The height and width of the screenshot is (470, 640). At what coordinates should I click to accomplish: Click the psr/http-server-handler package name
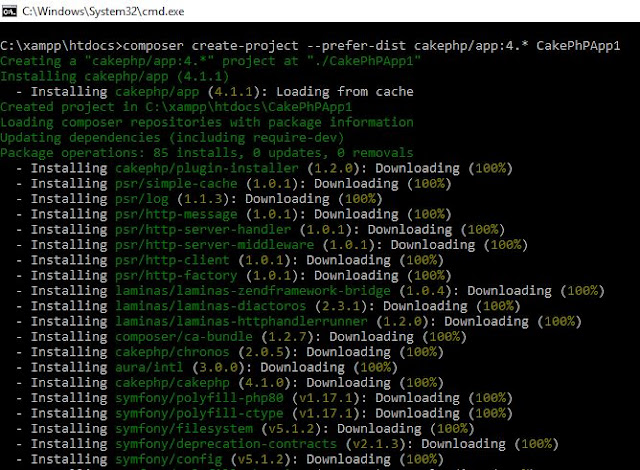(x=203, y=229)
